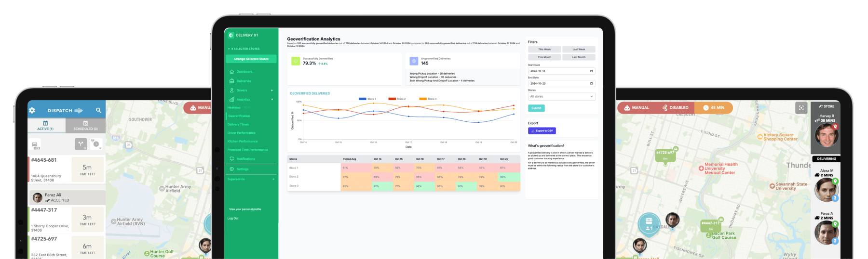Viewport: 868px width, 259px height.
Task: Click the Export to CSV button
Action: (542, 131)
